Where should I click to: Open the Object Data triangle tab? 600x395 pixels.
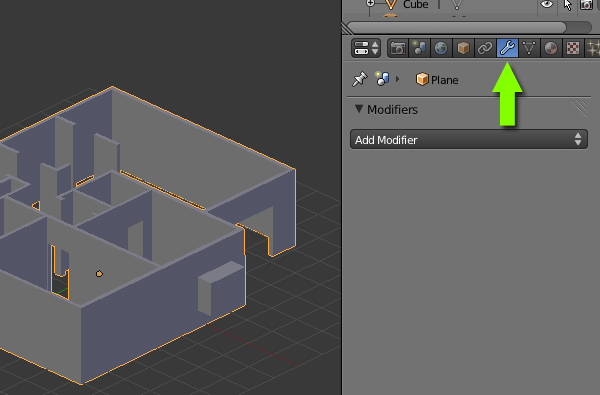[x=529, y=48]
